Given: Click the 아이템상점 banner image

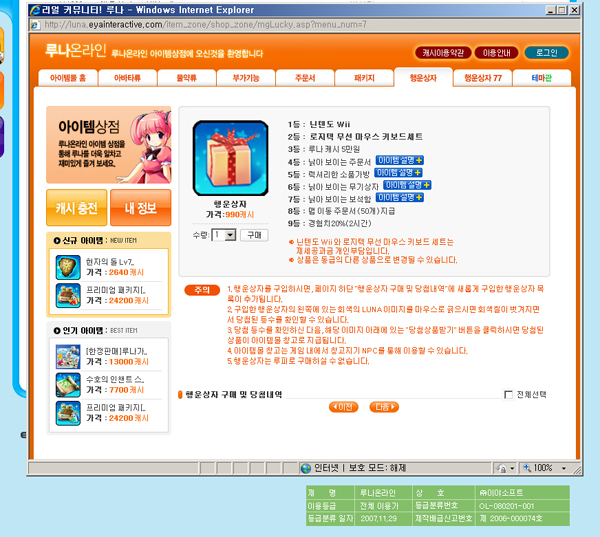Looking at the screenshot, I should 109,145.
